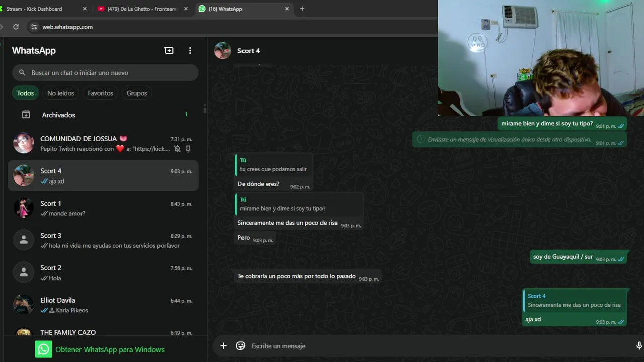
Task: Open the emoji picker icon
Action: [x=240, y=346]
